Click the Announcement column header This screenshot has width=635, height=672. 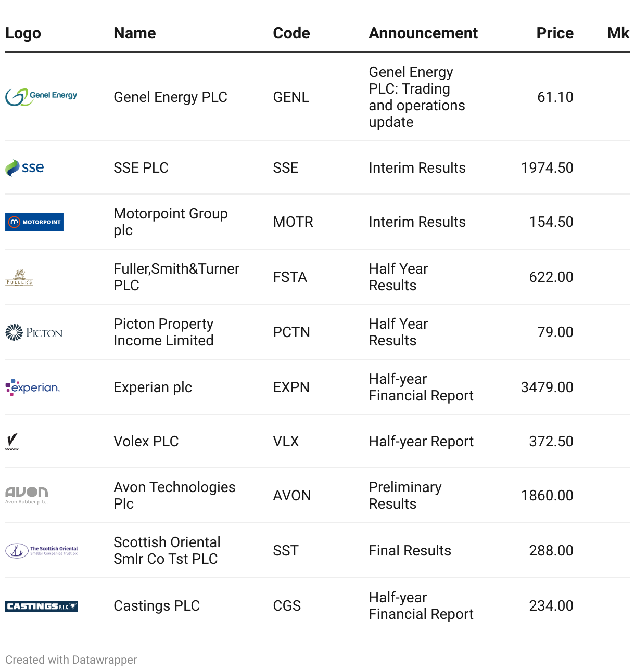tap(423, 33)
